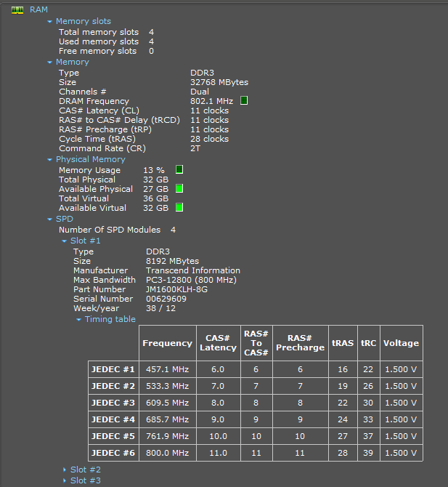
Task: Collapse the Memory section arrow
Action: [x=50, y=63]
